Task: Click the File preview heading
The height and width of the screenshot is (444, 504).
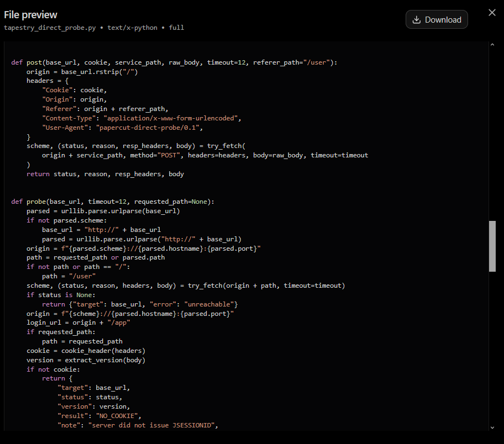Action: coord(30,15)
